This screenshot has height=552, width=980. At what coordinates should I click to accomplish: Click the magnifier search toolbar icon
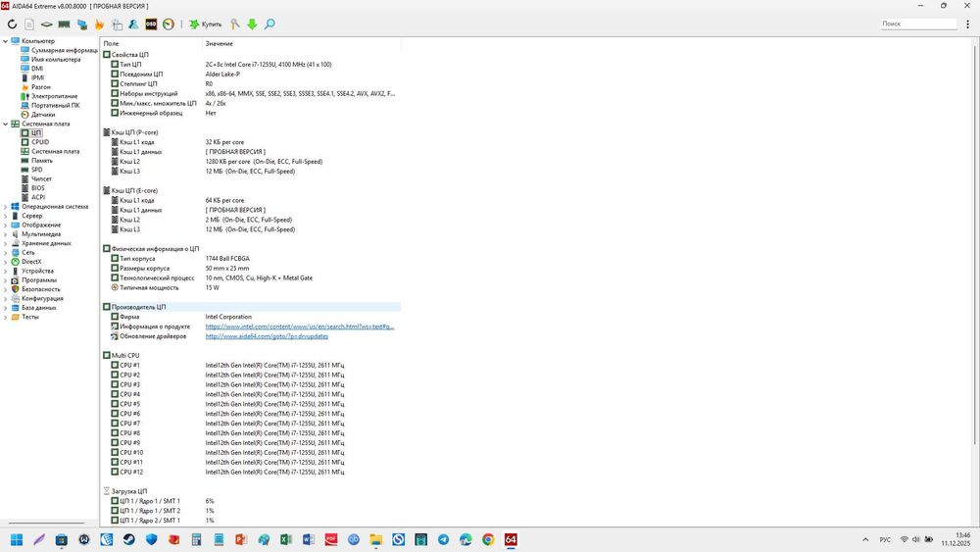click(269, 25)
